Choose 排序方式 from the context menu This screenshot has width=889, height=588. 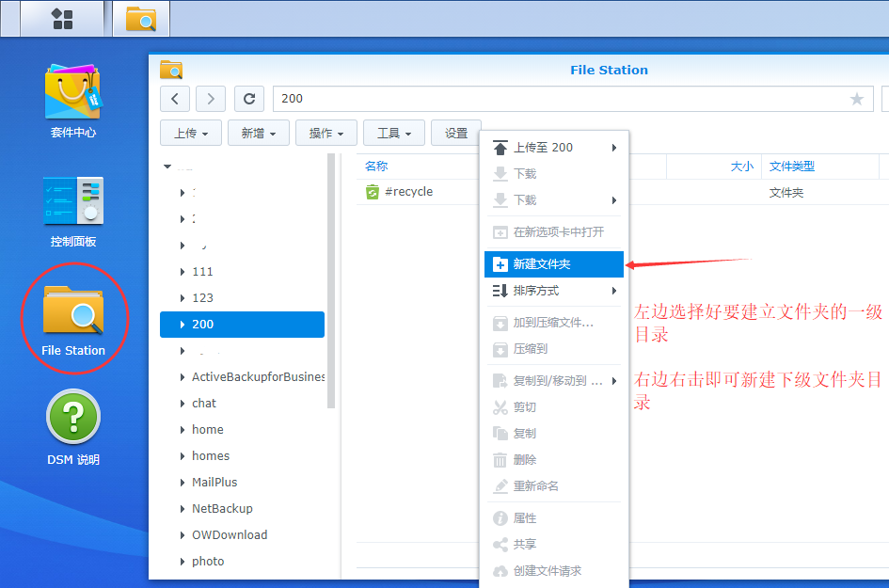pos(554,291)
